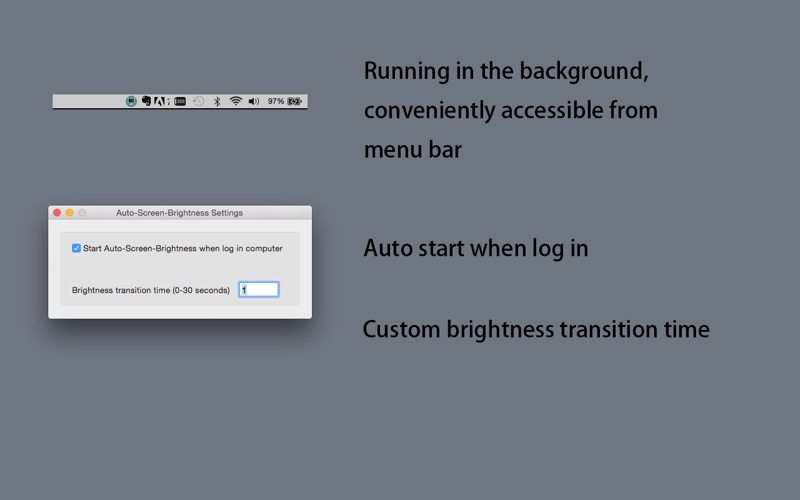Close the Auto-Screen-Brightness Settings window
Viewport: 800px width, 500px height.
(57, 212)
